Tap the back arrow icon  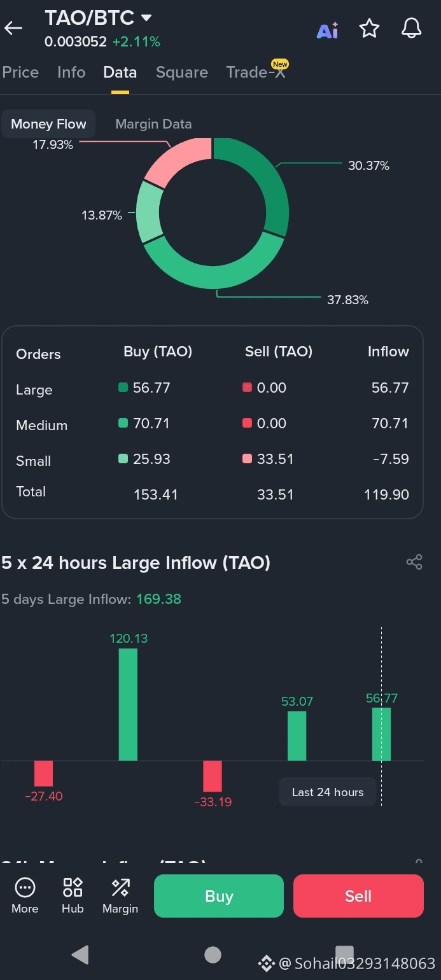click(13, 28)
